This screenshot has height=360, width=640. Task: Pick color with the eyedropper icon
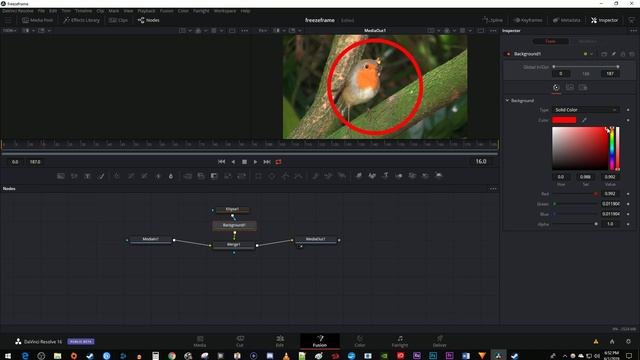pos(584,120)
